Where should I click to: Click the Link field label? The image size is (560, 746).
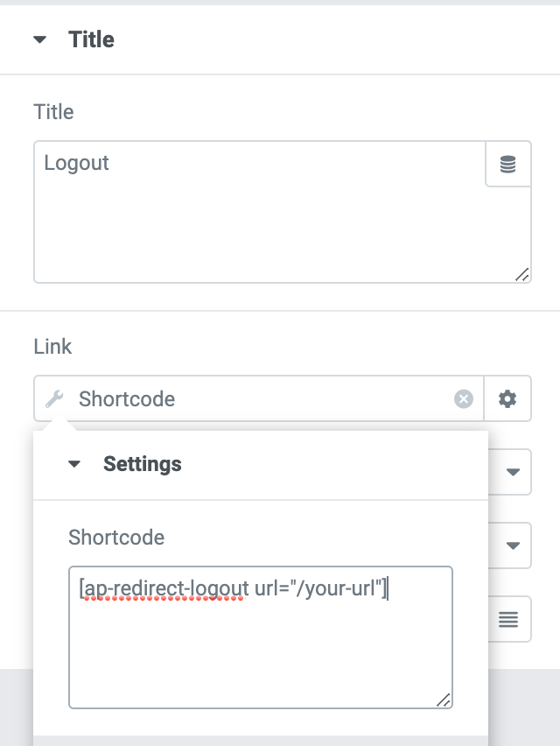52,347
